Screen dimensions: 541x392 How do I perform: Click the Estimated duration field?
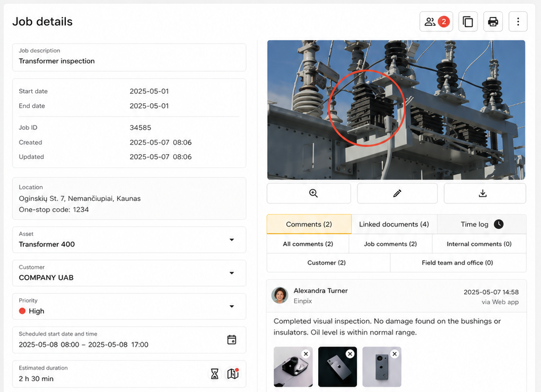click(129, 374)
